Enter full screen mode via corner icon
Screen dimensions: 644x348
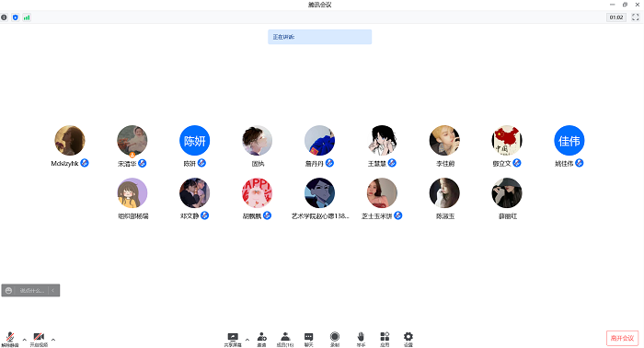636,17
